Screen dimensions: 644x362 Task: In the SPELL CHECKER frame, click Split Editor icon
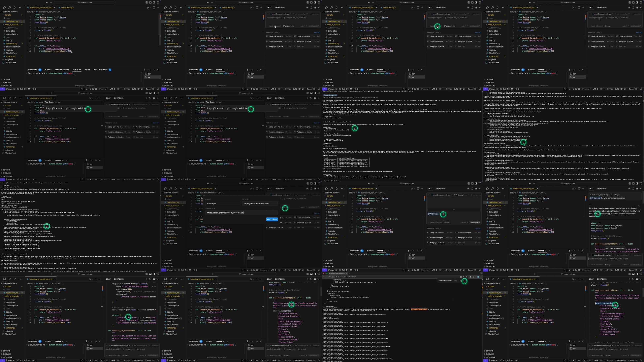point(154,7)
